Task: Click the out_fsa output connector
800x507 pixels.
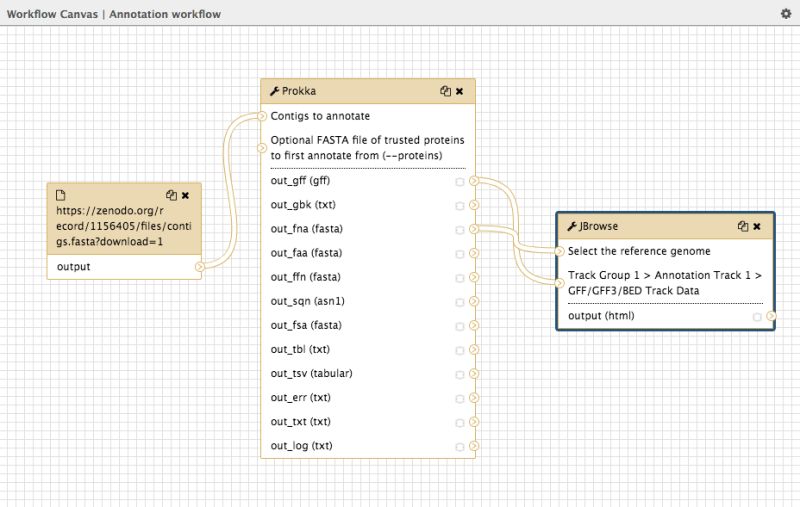Action: 474,325
